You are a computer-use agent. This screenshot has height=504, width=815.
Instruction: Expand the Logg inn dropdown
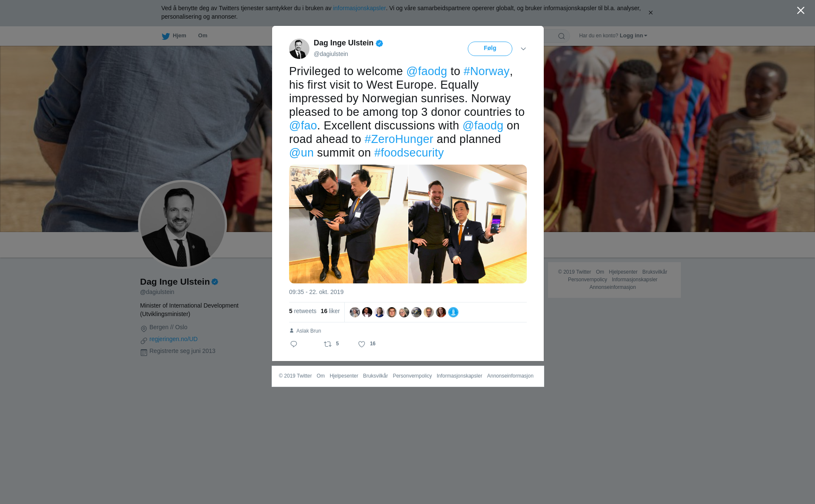click(633, 36)
